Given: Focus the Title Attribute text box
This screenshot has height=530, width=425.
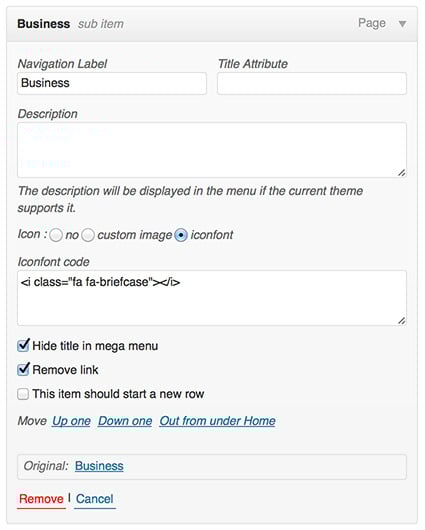Looking at the screenshot, I should 312,83.
